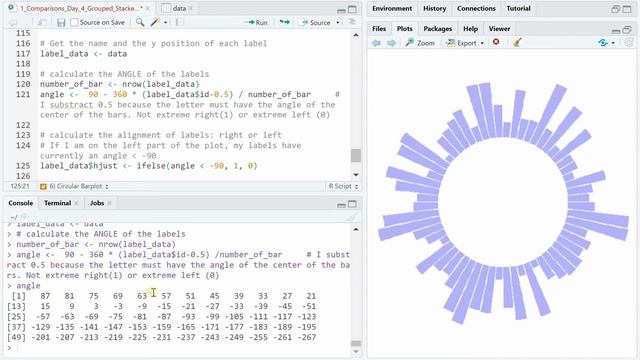Show next plot with forward arrow
Image resolution: width=640 pixels, height=360 pixels.
(391, 42)
